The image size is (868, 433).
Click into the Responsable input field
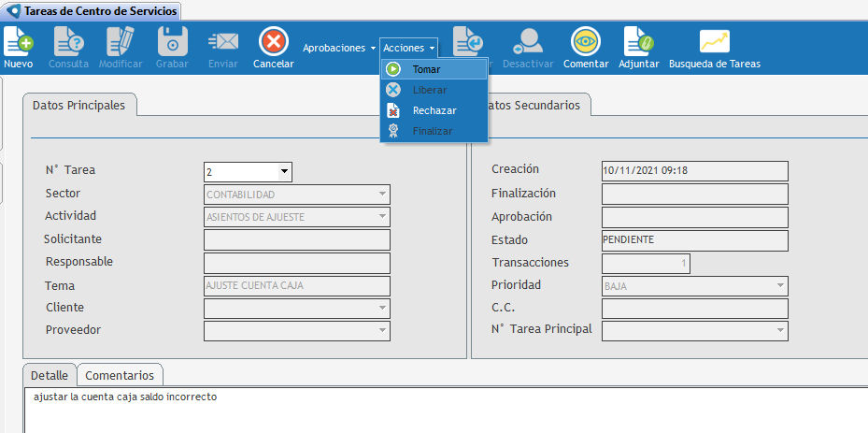(x=296, y=263)
